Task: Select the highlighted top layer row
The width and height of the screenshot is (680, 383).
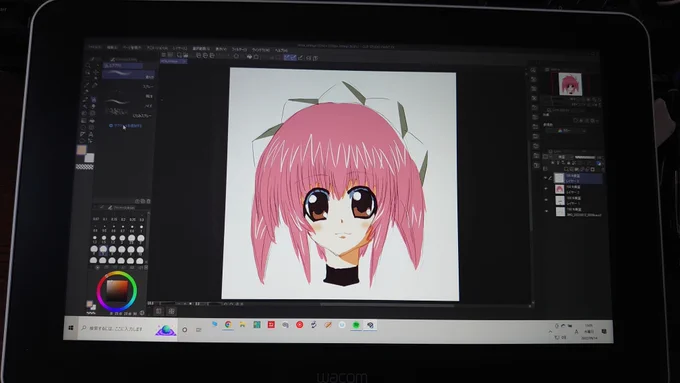Action: pos(578,178)
